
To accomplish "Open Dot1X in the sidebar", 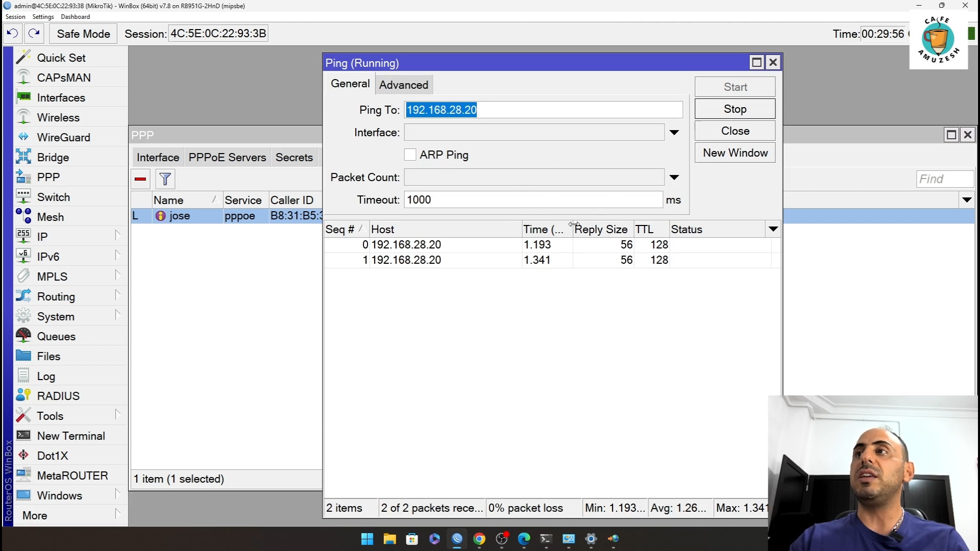I will (71, 456).
